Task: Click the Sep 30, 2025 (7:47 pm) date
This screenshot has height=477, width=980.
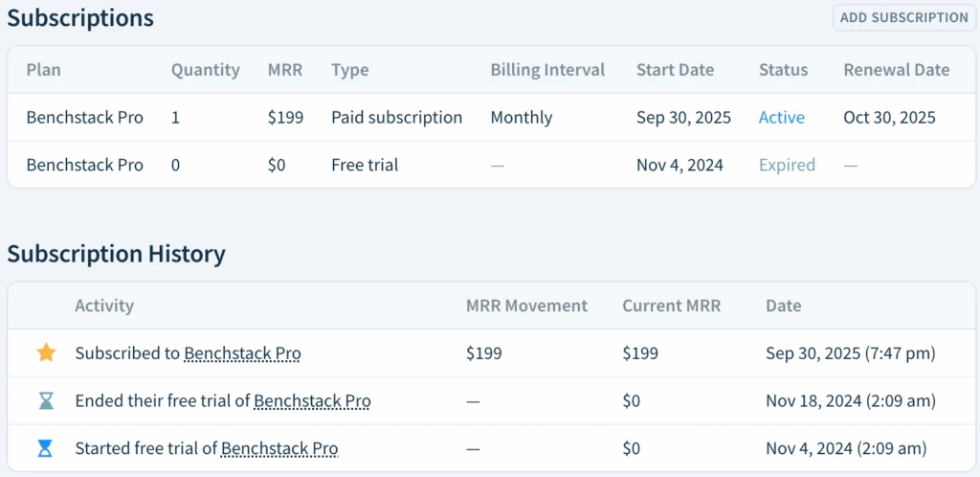Action: click(851, 353)
